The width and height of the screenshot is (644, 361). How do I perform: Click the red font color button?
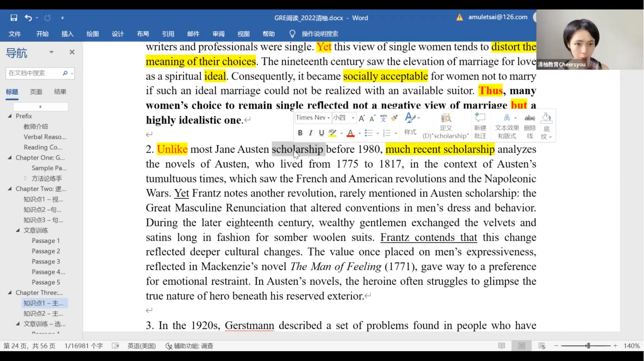pyautogui.click(x=350, y=133)
